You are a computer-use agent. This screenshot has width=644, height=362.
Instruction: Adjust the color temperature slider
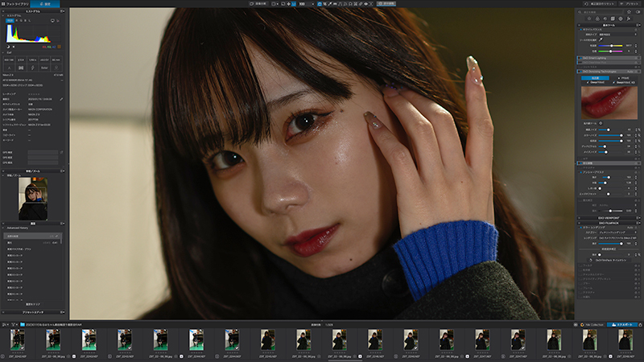pos(611,46)
